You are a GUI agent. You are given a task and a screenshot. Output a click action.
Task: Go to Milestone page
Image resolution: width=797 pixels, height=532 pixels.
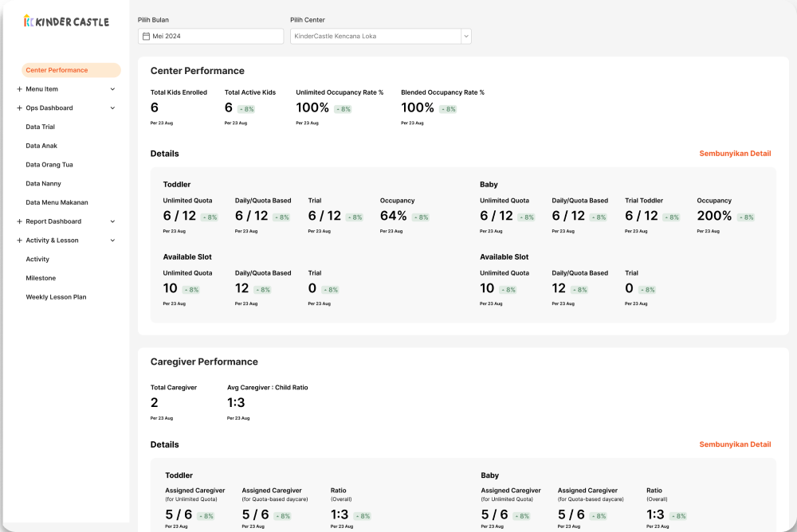tap(41, 278)
